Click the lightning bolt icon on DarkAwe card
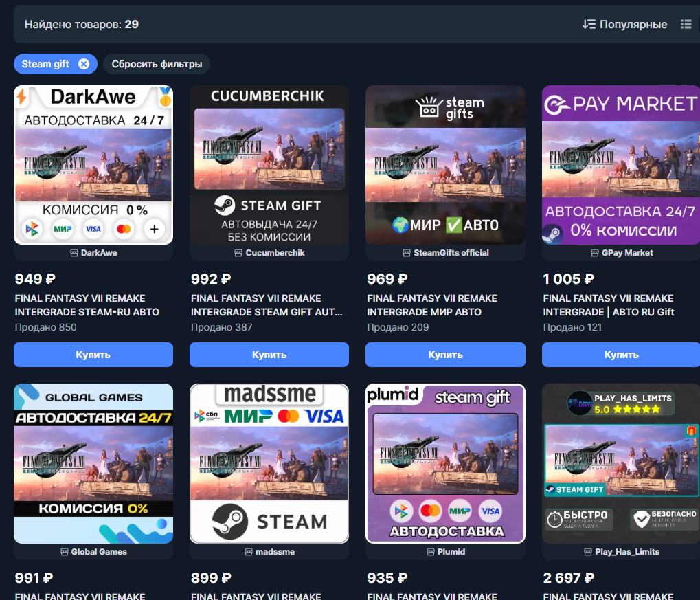700x600 pixels. point(21,96)
